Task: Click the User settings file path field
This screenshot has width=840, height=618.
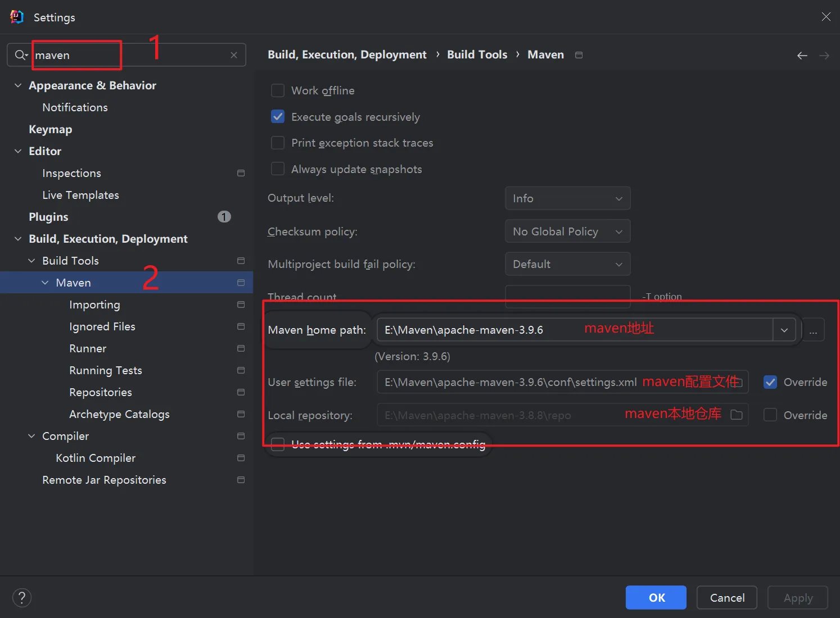Action: (x=562, y=382)
